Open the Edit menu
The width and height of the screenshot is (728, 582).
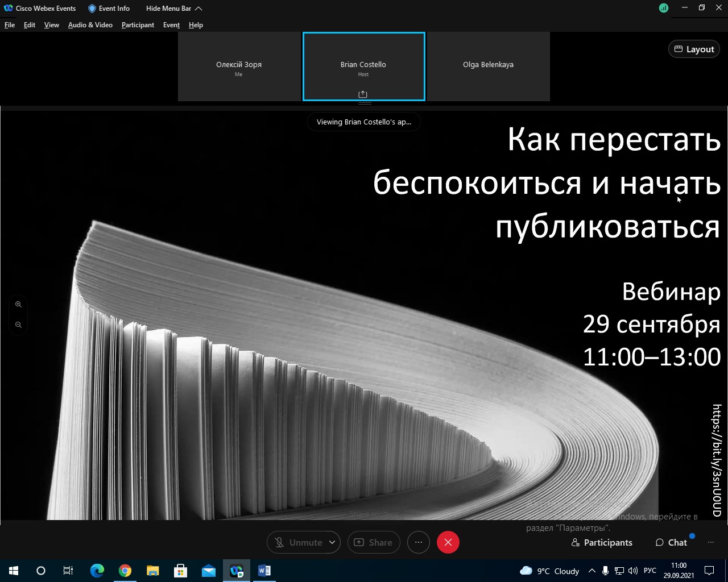click(30, 25)
